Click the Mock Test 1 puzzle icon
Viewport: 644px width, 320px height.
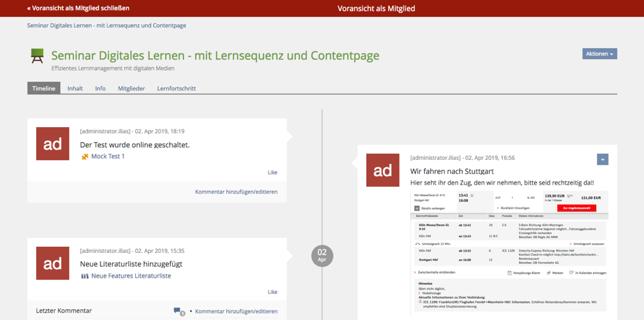tap(85, 157)
